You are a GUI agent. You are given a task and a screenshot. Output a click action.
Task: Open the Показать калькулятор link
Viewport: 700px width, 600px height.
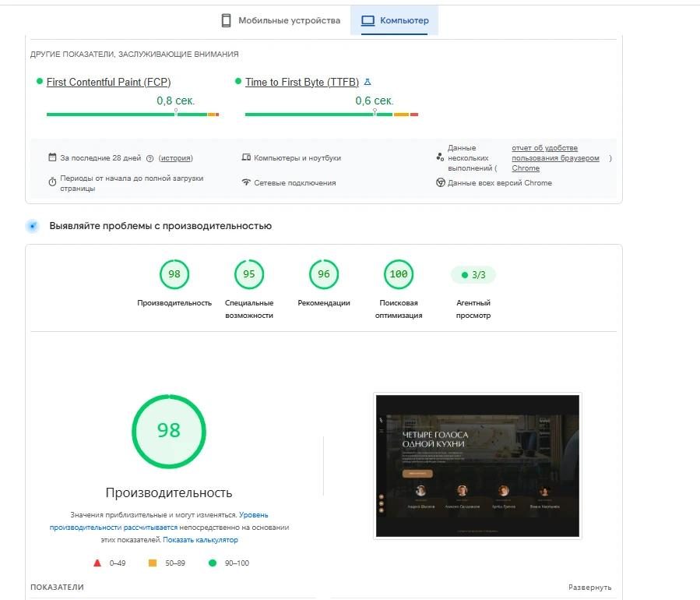200,540
